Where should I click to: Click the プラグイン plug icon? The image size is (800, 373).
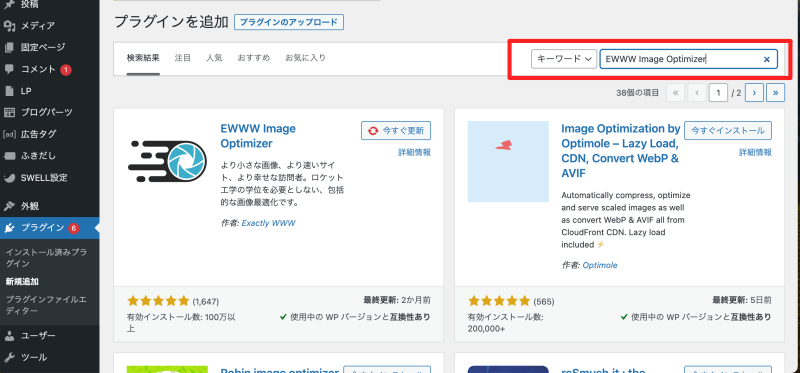point(9,228)
